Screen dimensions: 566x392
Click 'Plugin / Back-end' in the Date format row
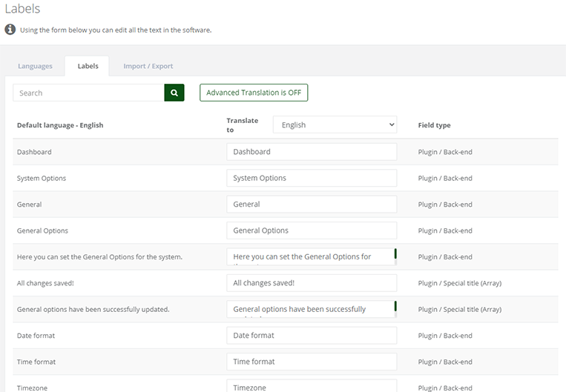[x=445, y=336]
